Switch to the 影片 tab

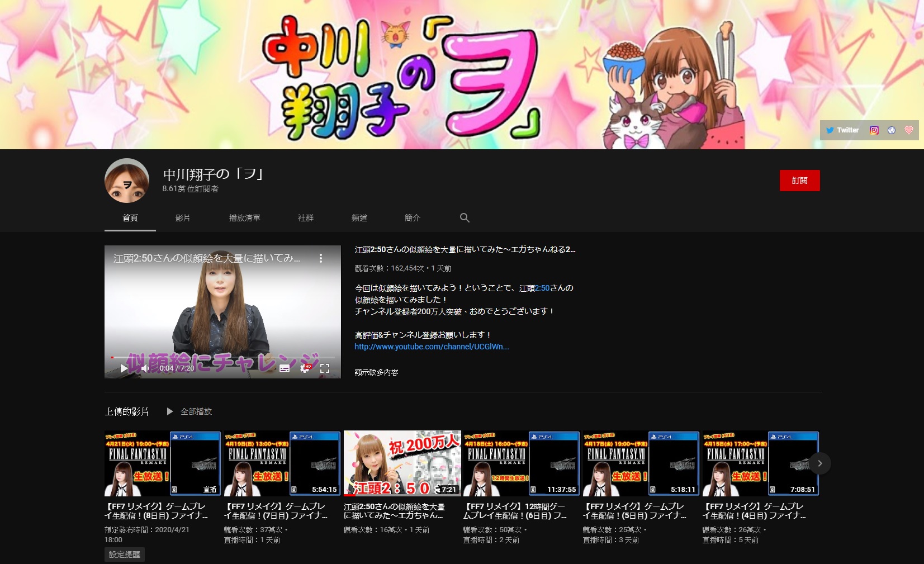tap(183, 218)
